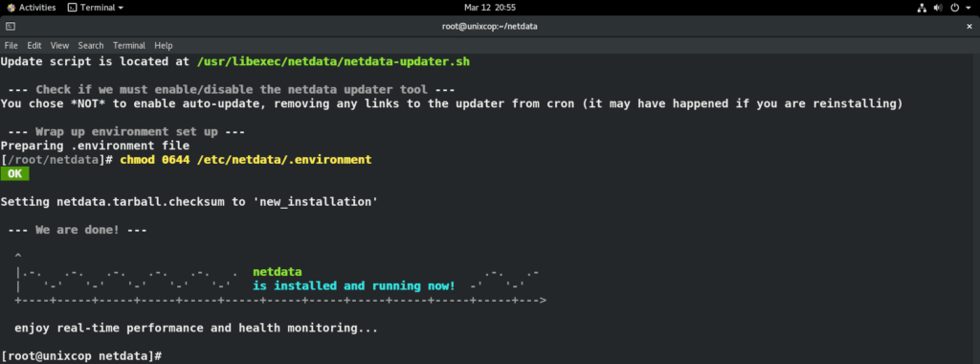Click the chmod 0644 /etc/netdata/.environment command
Image resolution: width=980 pixels, height=364 pixels.
[246, 159]
